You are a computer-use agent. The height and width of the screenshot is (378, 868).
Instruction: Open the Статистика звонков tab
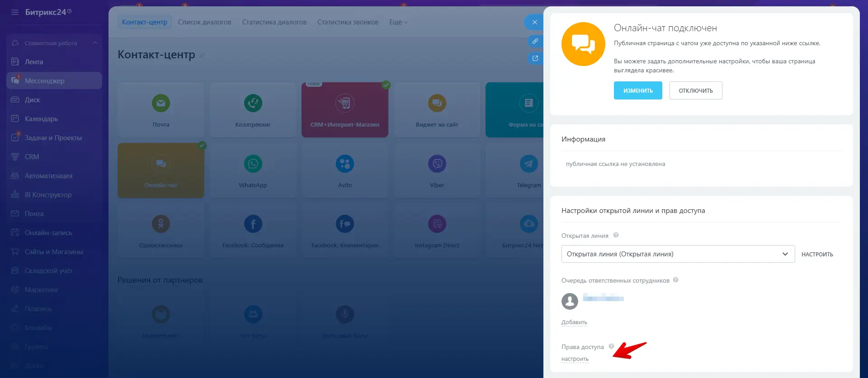[x=348, y=22]
